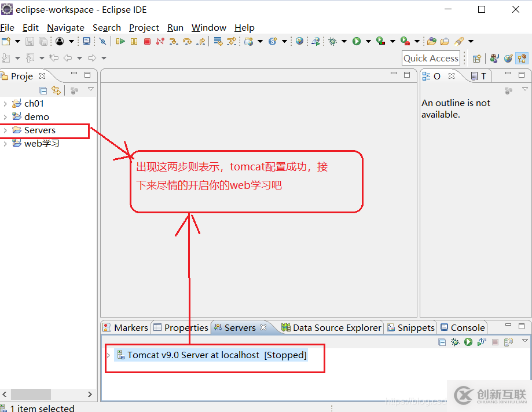Screen dimensions: 532x412
Task: Collapse All in the Project Explorer
Action: click(x=43, y=90)
